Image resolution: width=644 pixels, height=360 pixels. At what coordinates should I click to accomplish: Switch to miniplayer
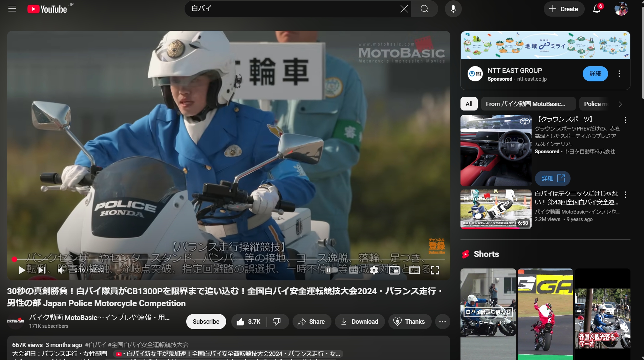coord(394,270)
